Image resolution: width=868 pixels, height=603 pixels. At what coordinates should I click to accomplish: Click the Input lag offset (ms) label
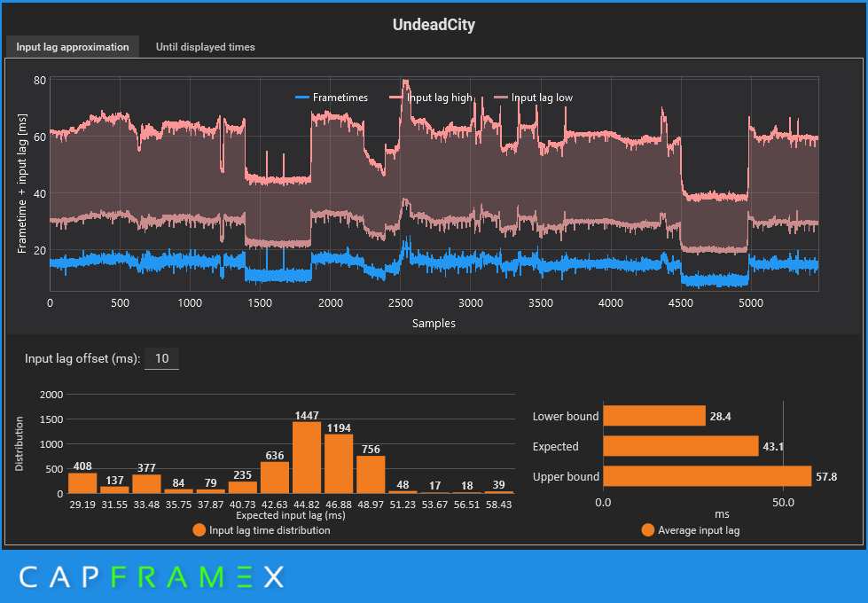[x=82, y=358]
